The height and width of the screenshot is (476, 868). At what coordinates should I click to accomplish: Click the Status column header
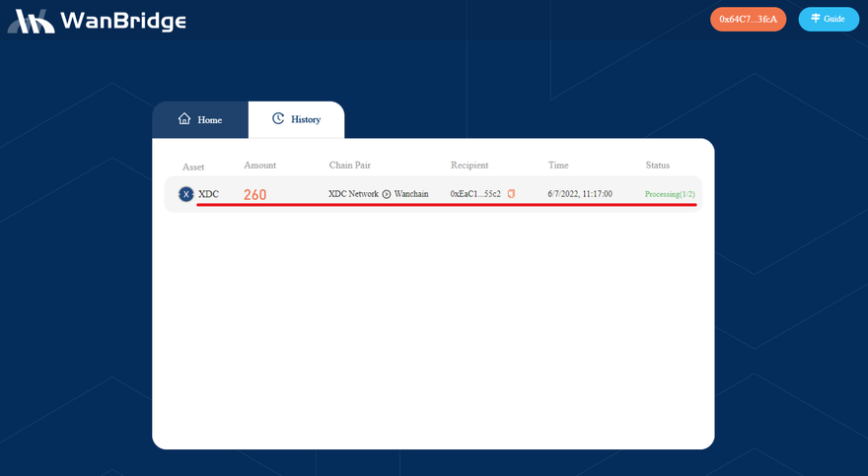click(657, 165)
